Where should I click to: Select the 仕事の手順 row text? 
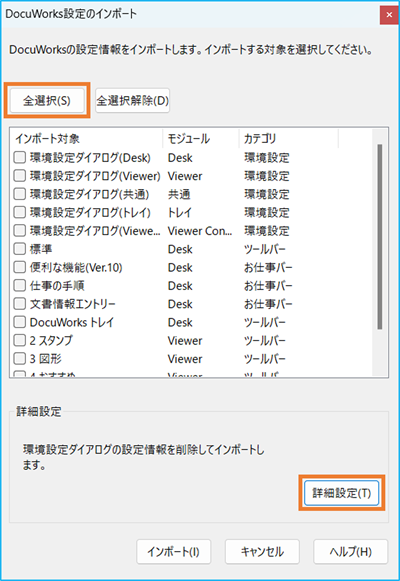(x=57, y=285)
